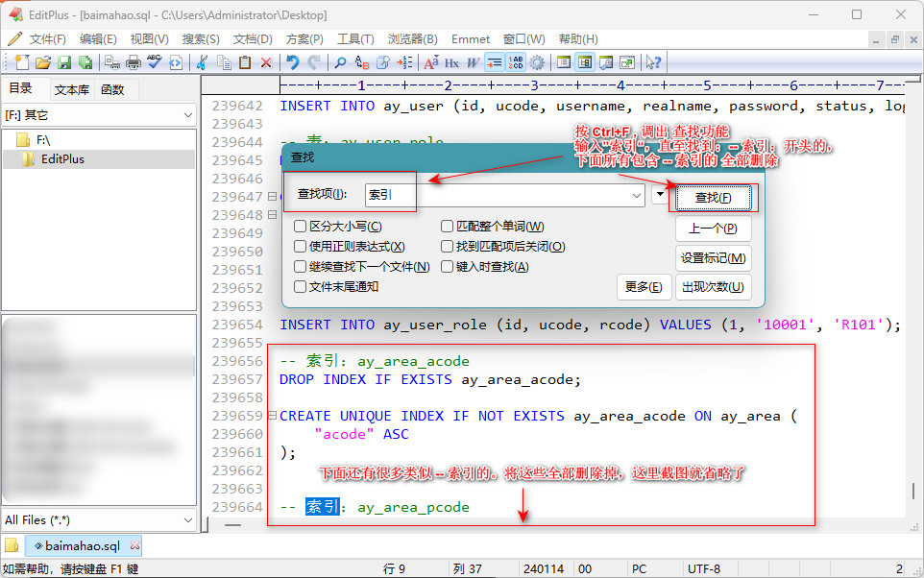
Task: Click the Print toolbar icon
Action: [x=134, y=62]
